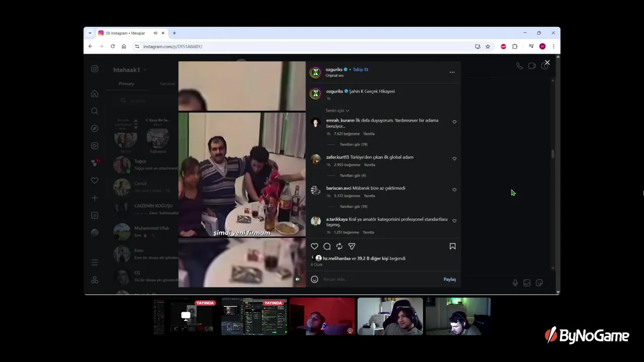Open the ABP adblock extension icon
Screen dimensions: 644x362
pos(504,46)
